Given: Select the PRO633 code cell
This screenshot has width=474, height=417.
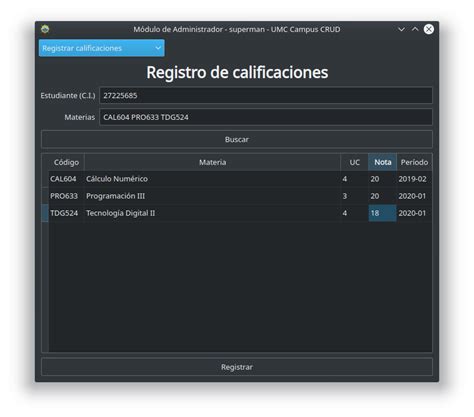Looking at the screenshot, I should (66, 196).
